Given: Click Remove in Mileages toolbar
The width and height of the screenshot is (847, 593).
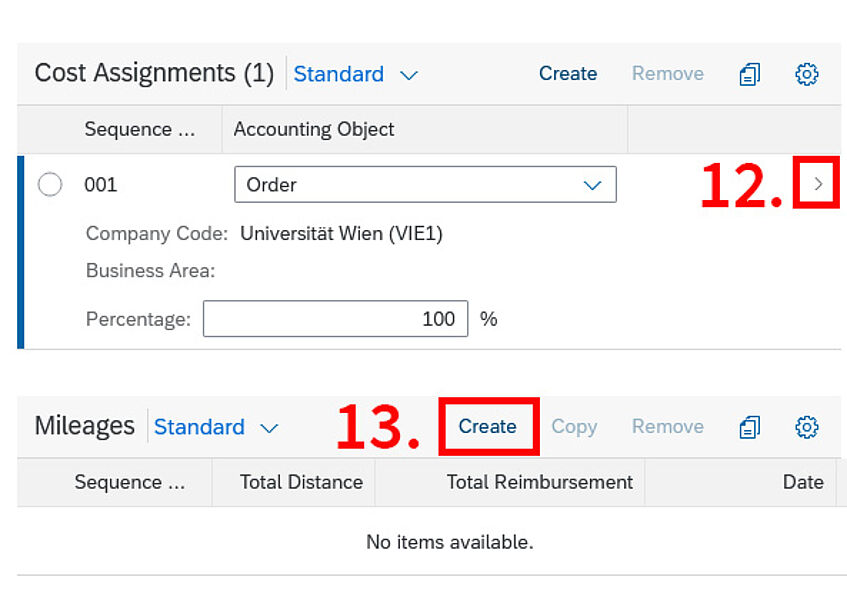Looking at the screenshot, I should tap(668, 427).
